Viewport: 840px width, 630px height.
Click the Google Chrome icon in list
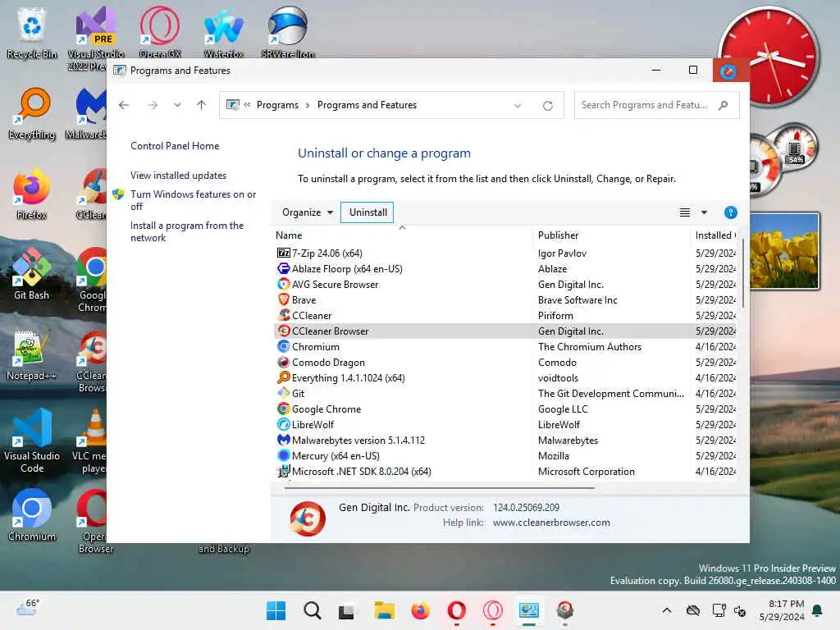283,409
